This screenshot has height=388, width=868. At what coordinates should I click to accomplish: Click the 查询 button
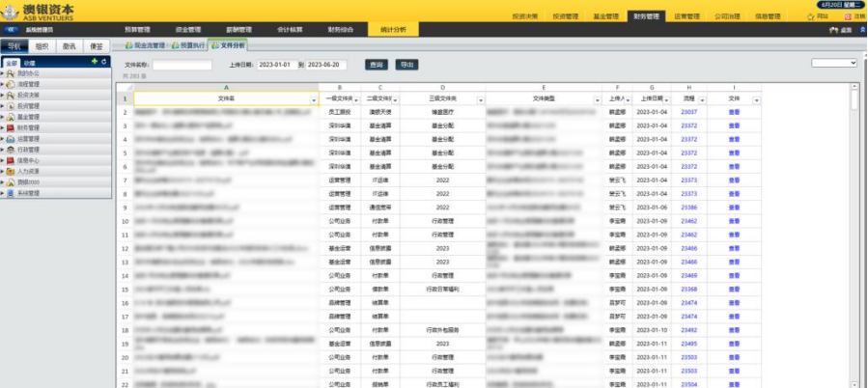375,64
